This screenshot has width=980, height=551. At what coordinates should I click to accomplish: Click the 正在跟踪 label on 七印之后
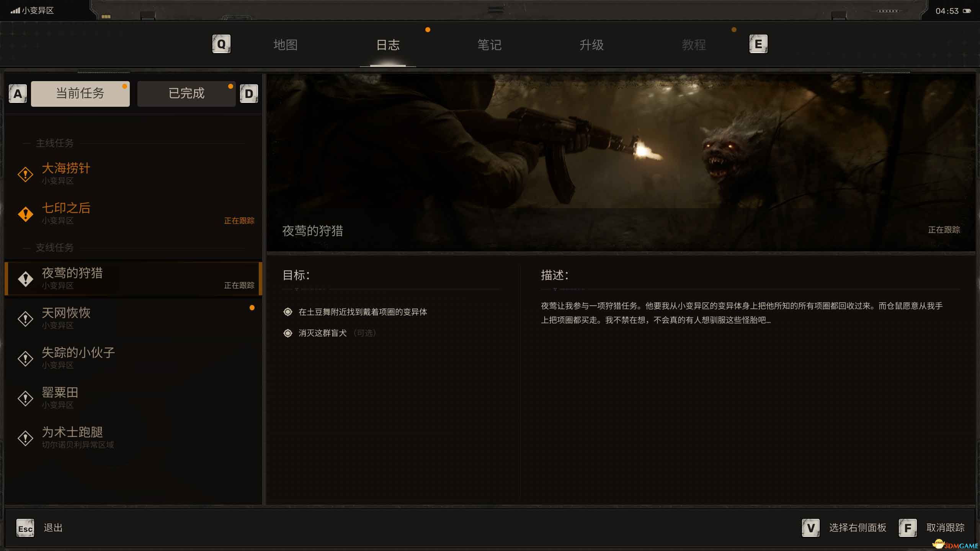pos(239,221)
